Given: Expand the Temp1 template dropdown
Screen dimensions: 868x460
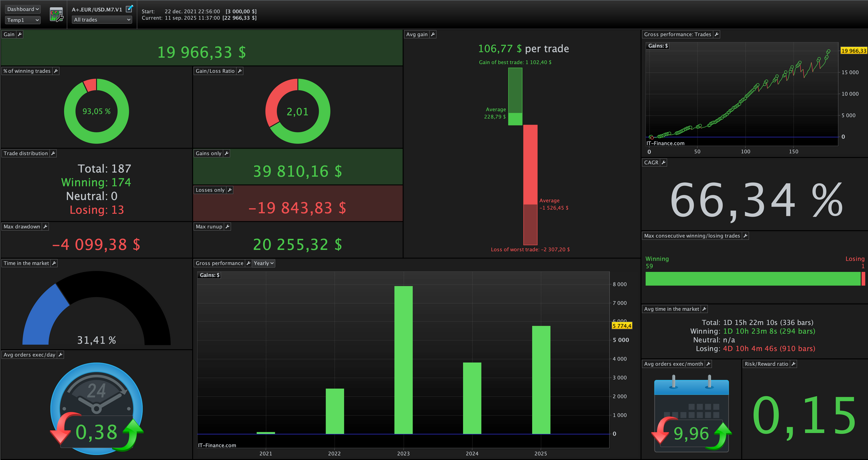Looking at the screenshot, I should pos(23,20).
